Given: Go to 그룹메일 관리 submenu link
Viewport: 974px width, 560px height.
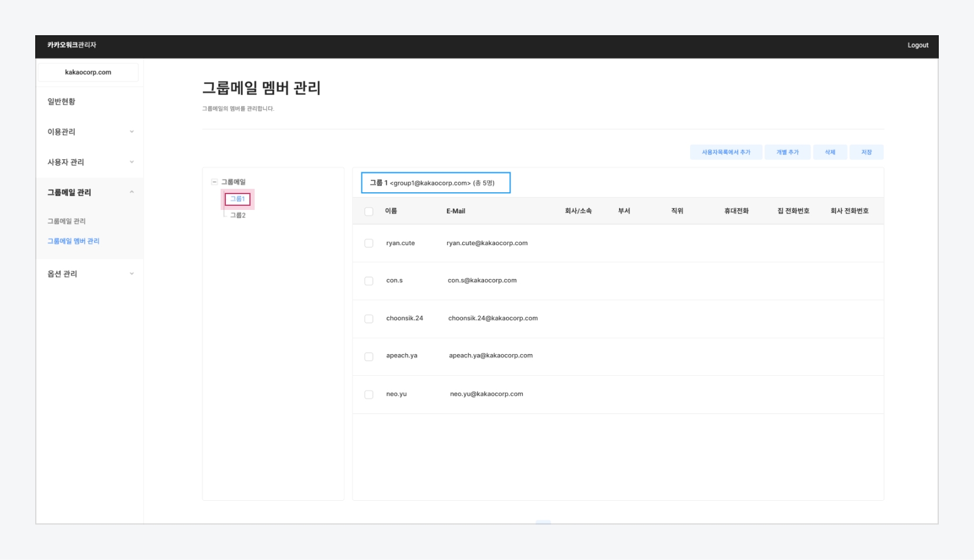Looking at the screenshot, I should [x=66, y=221].
